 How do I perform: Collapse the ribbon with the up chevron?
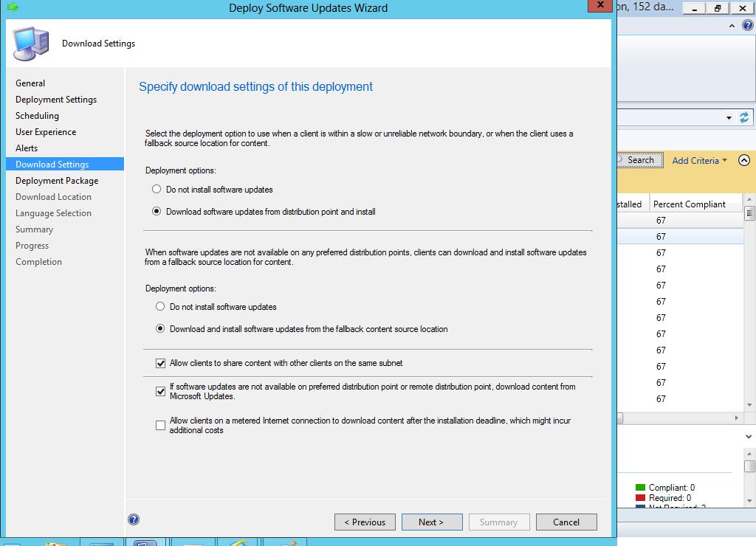(x=732, y=26)
